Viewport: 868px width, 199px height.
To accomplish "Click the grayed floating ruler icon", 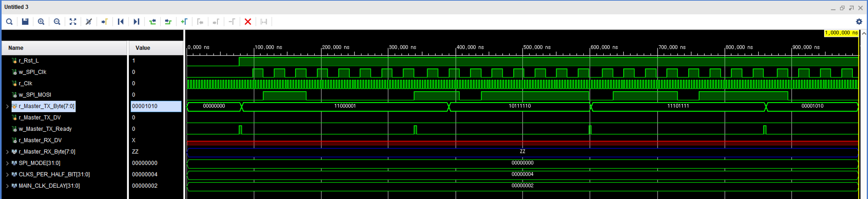I will click(263, 22).
